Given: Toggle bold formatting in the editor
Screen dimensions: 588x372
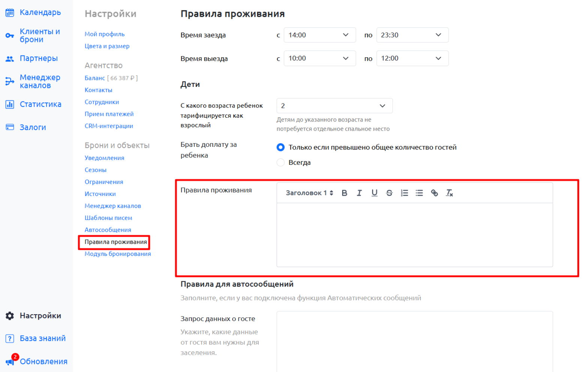Looking at the screenshot, I should point(344,193).
